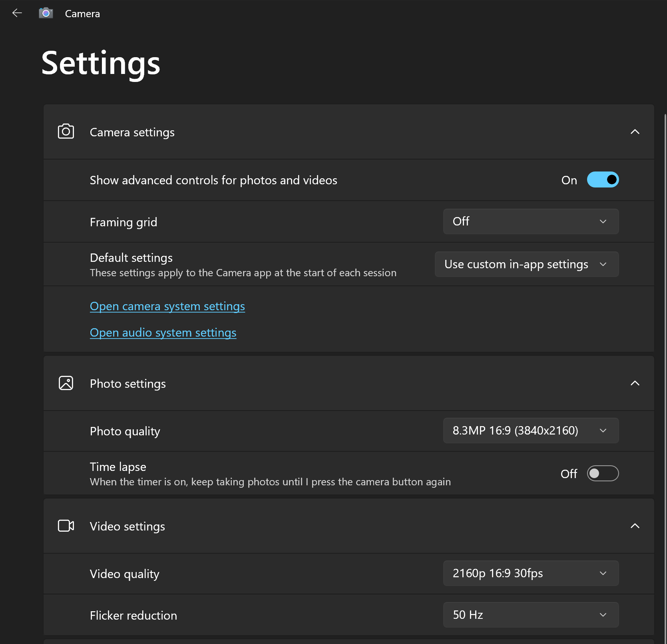Open the Flicker reduction dropdown
This screenshot has height=644, width=667.
(531, 615)
